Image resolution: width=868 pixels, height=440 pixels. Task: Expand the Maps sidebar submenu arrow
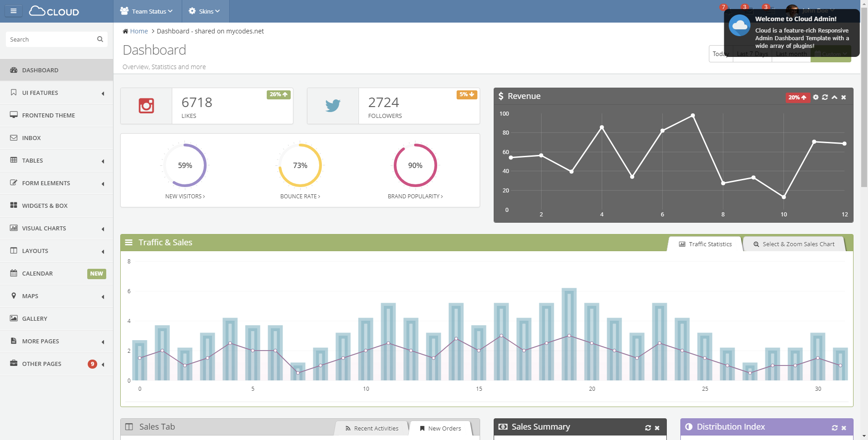(x=103, y=297)
